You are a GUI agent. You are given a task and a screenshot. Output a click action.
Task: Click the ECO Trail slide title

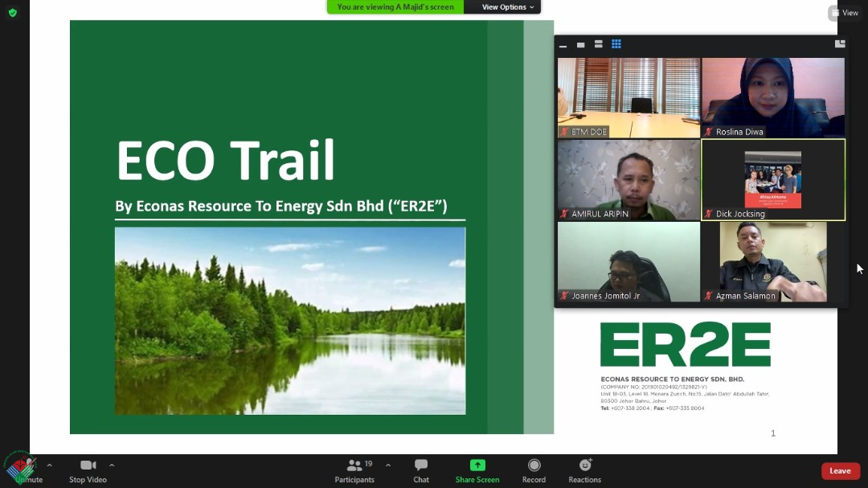tap(225, 161)
